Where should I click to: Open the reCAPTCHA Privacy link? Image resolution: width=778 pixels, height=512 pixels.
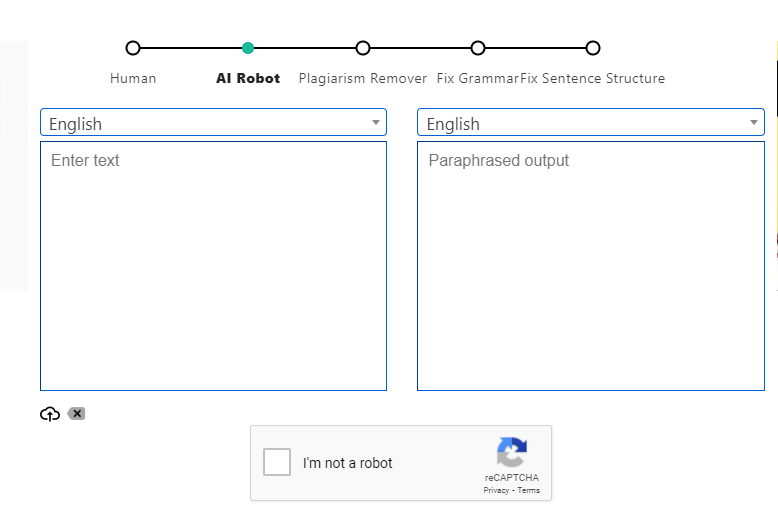pyautogui.click(x=496, y=490)
